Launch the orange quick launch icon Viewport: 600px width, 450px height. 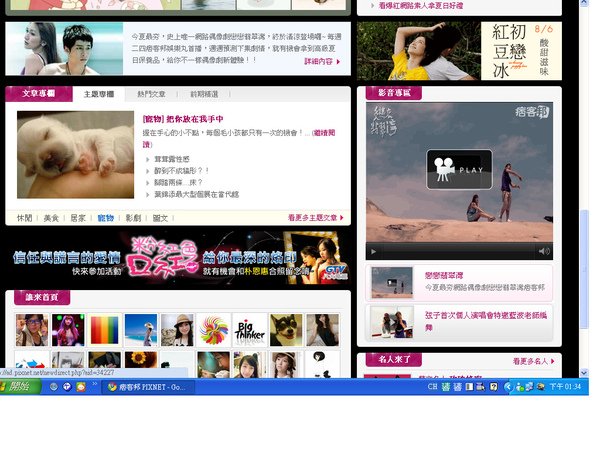81,387
